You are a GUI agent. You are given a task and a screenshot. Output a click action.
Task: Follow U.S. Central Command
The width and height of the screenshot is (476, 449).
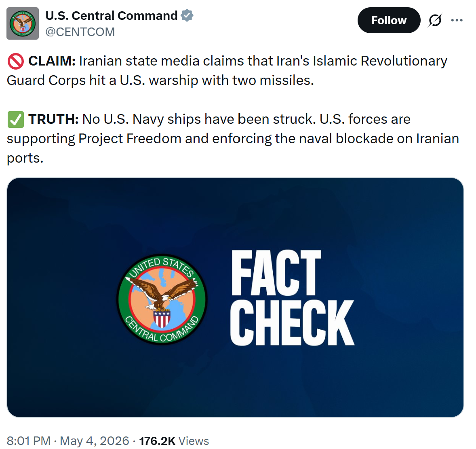pos(389,20)
